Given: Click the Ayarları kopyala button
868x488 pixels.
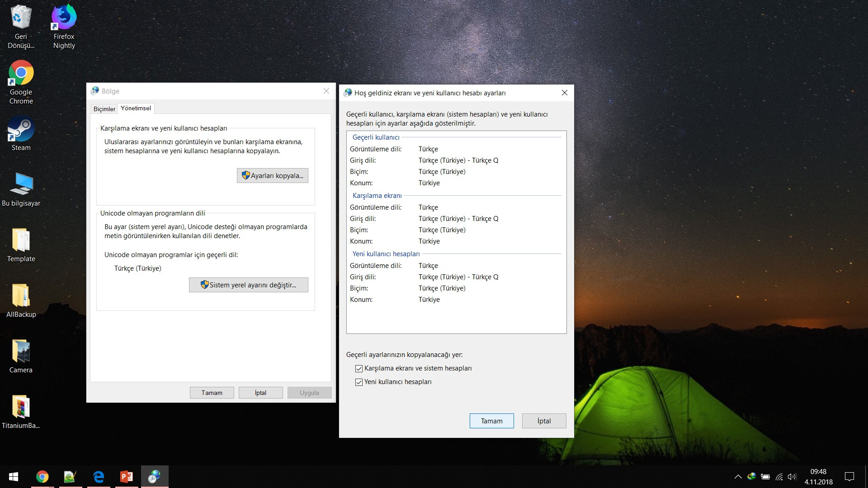Looking at the screenshot, I should point(273,176).
